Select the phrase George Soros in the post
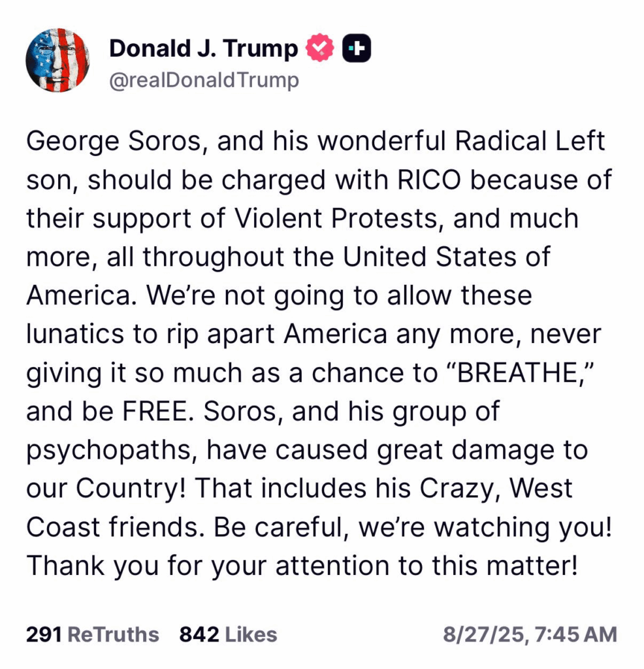644x669 pixels. (x=111, y=141)
